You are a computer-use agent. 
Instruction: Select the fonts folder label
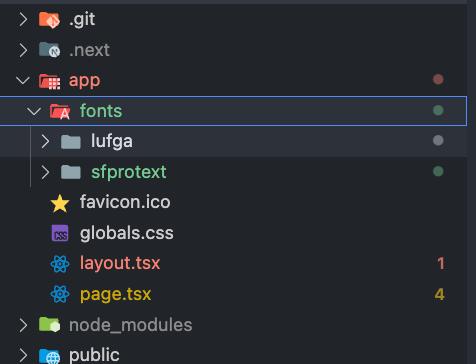(101, 111)
